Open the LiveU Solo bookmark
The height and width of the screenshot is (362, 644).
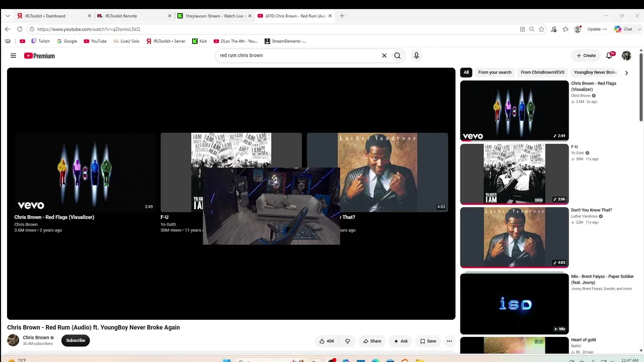(126, 41)
